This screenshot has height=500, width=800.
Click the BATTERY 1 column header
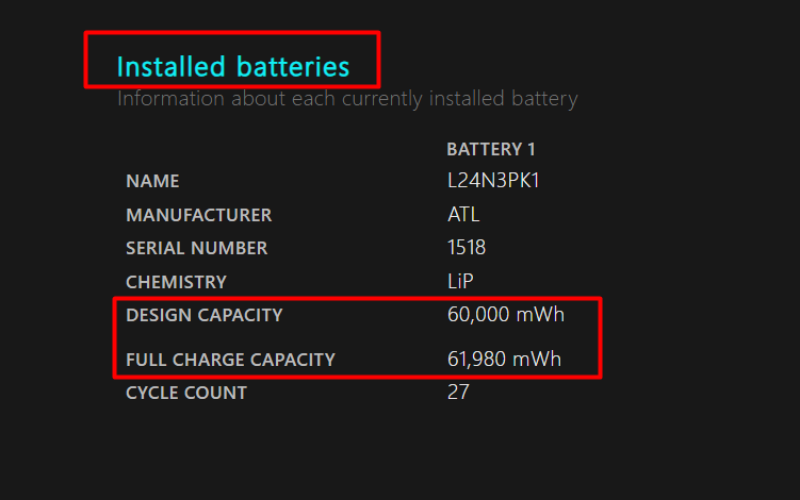[x=491, y=149]
